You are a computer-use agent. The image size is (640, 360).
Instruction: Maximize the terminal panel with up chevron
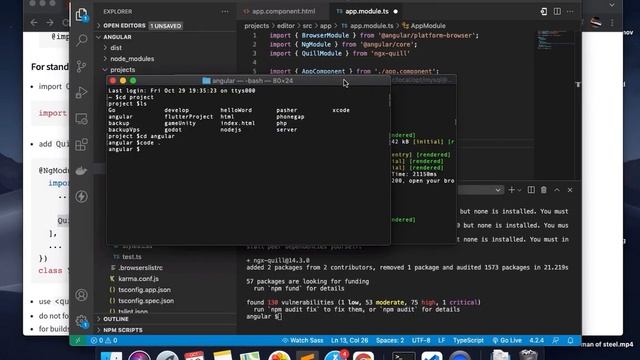[x=557, y=190]
